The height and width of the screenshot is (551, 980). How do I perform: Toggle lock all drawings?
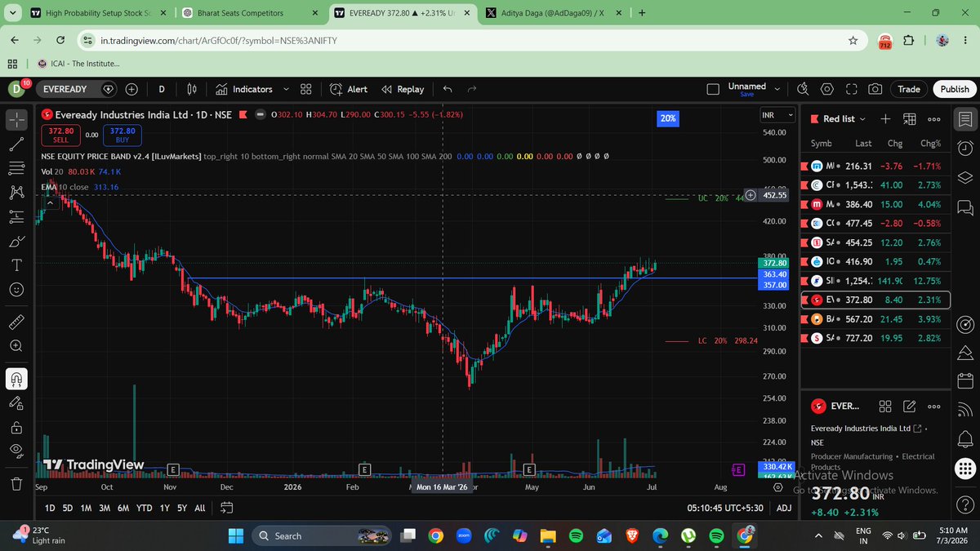click(16, 427)
